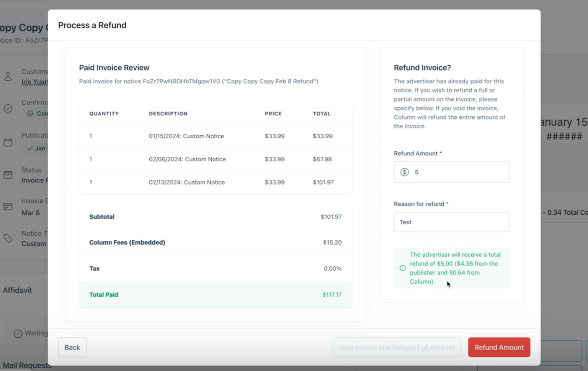Click the Reason for refund text field
588x371 pixels.
click(451, 222)
